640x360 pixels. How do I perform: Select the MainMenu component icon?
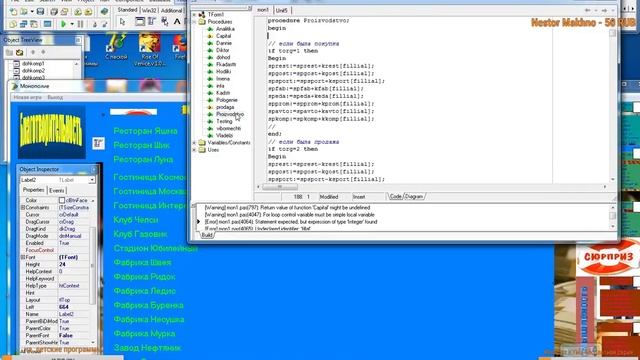click(151, 21)
